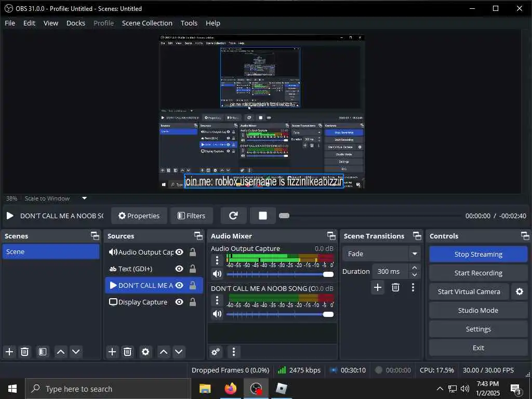The height and width of the screenshot is (399, 532).
Task: Pop out the Sources dock
Action: [x=198, y=236]
